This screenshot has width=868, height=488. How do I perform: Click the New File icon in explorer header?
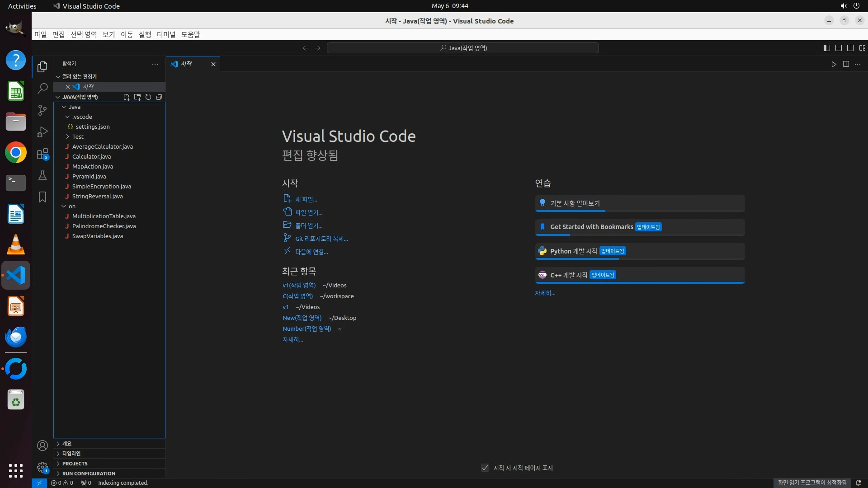pos(127,97)
